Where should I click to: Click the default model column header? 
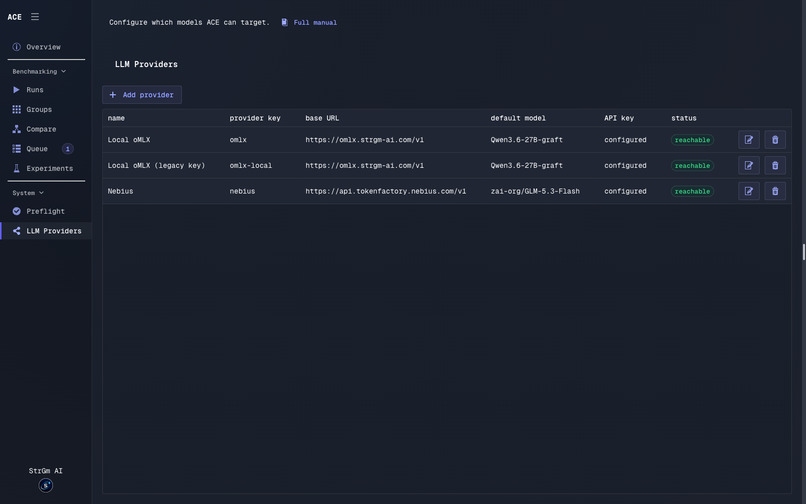518,118
